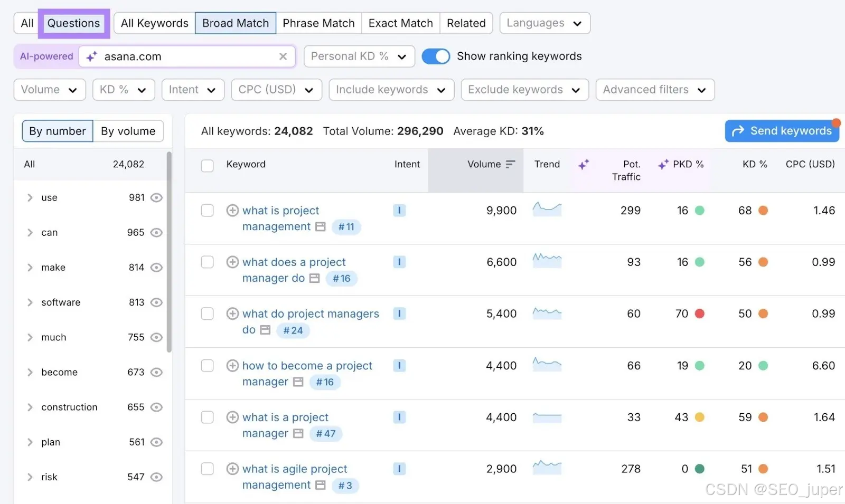Check the box for 'how to become a project manager'
The width and height of the screenshot is (845, 504).
(208, 366)
